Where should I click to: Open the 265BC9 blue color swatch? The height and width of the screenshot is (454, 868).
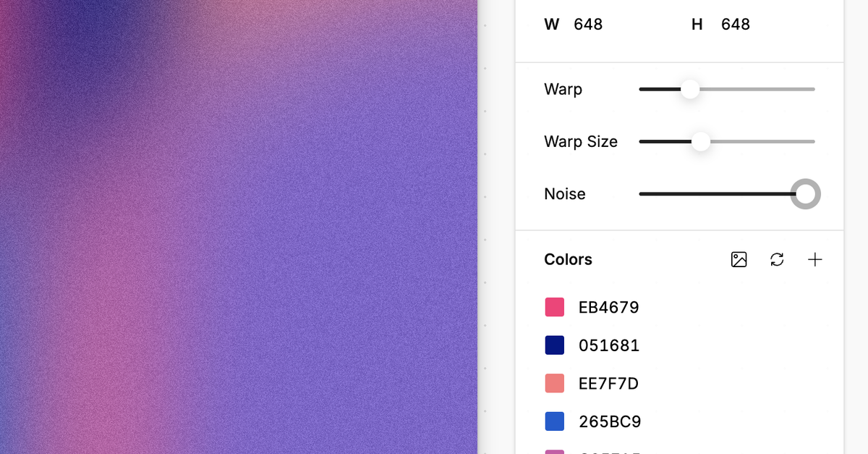point(554,421)
